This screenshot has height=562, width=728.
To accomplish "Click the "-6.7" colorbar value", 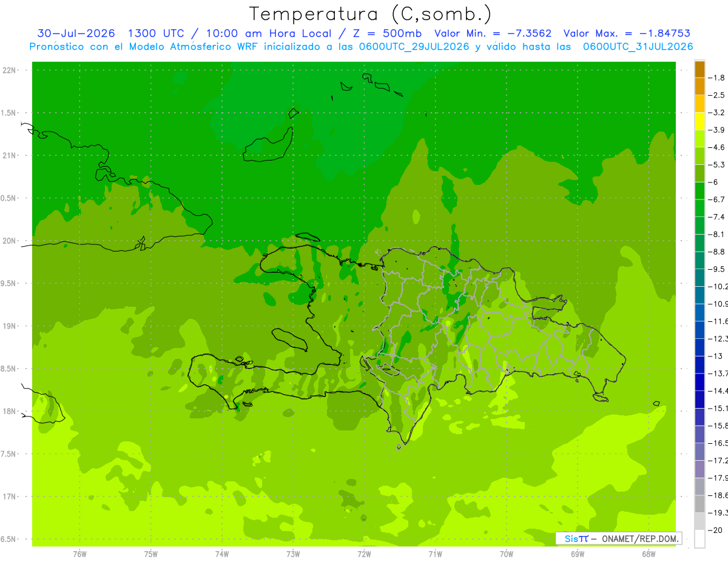I will click(716, 199).
